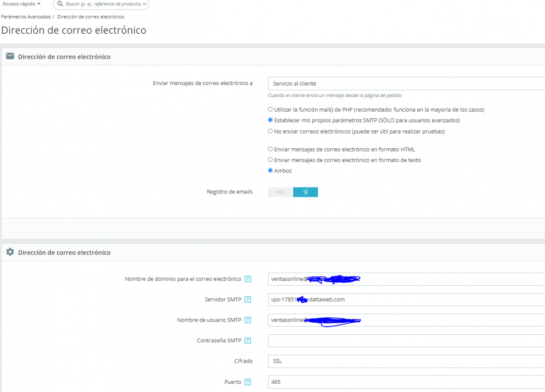545x392 pixels.
Task: Go to Parámetros Avanzados breadcrumb
Action: click(x=26, y=17)
